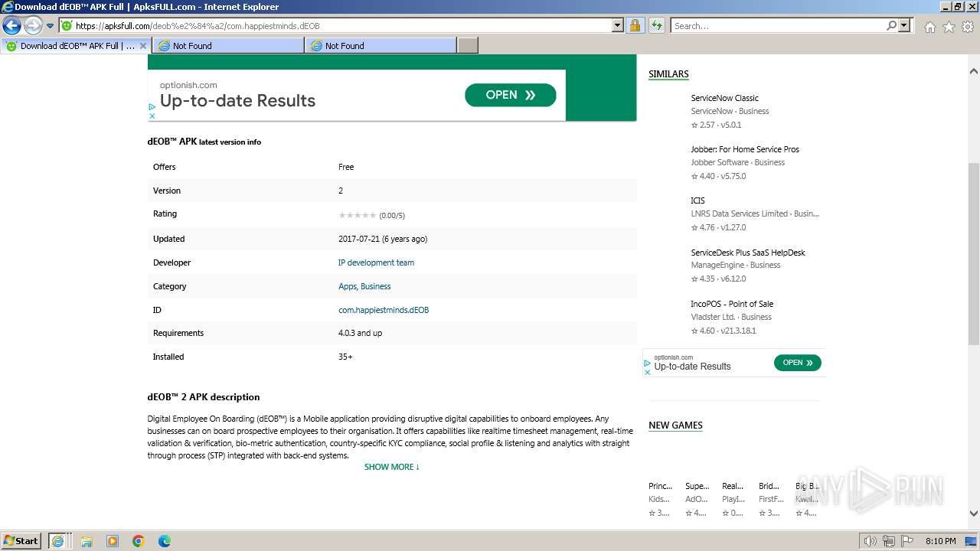The width and height of the screenshot is (980, 551).
Task: Click the search magnifier icon
Action: coord(891,26)
